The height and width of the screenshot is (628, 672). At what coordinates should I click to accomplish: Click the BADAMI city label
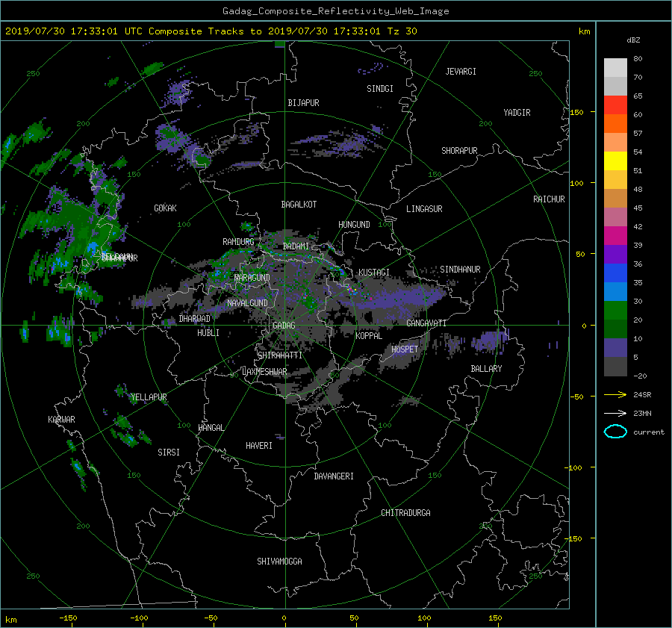pos(296,246)
